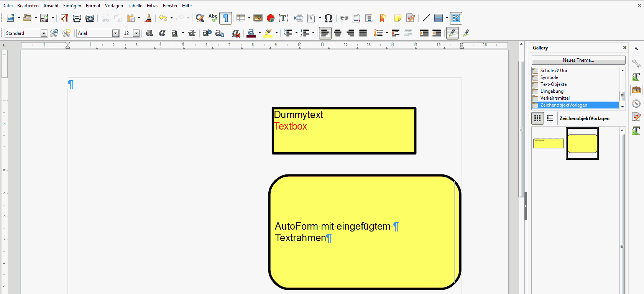Click the Track Changes icon in the toolbar

411,18
